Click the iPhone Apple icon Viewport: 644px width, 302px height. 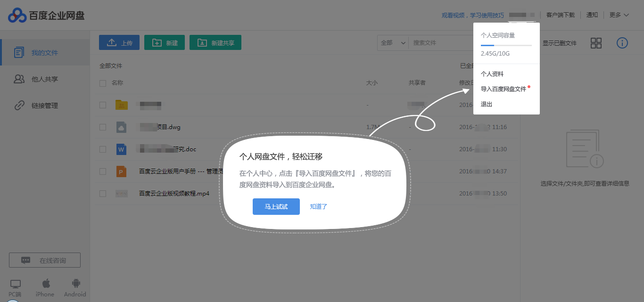[x=46, y=283]
